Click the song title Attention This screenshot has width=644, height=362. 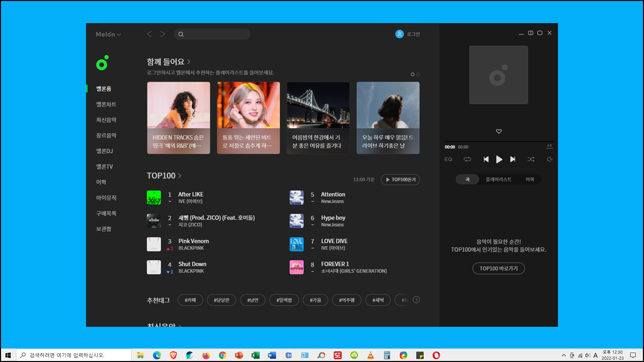click(x=333, y=194)
